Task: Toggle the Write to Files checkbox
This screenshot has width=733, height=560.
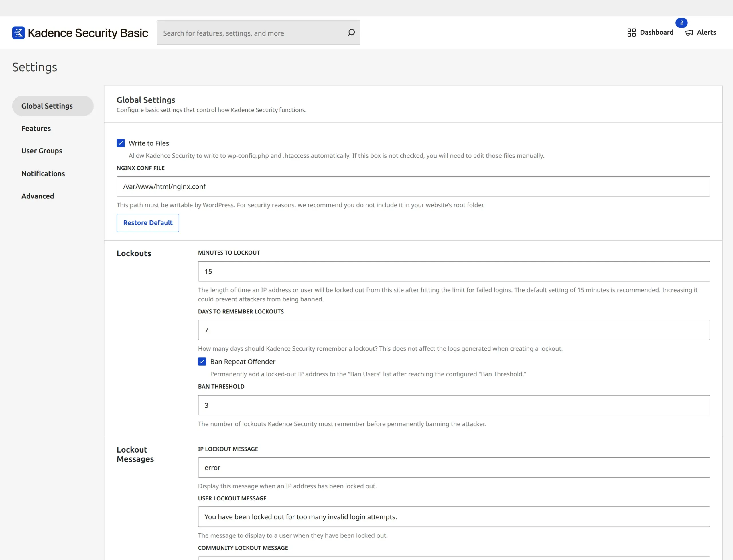Action: click(x=121, y=143)
